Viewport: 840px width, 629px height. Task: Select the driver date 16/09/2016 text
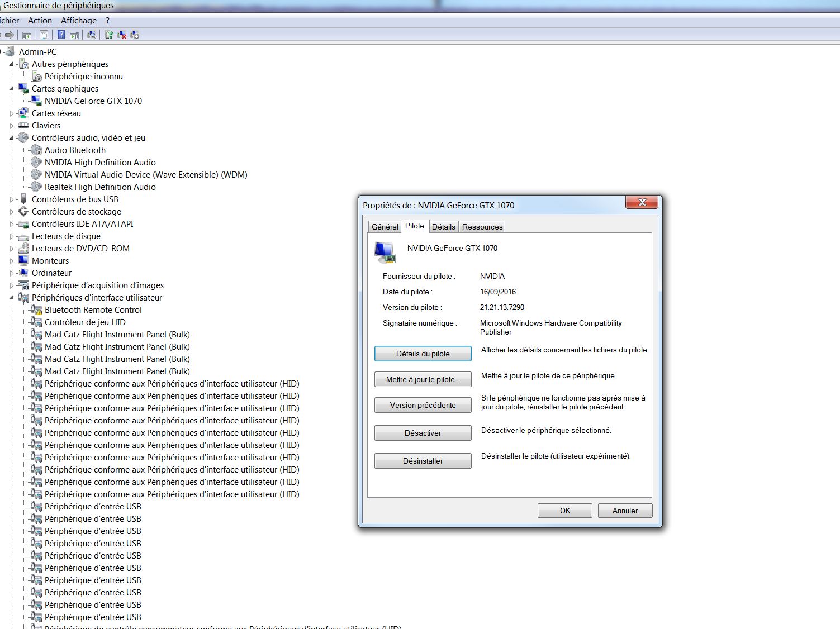click(498, 292)
